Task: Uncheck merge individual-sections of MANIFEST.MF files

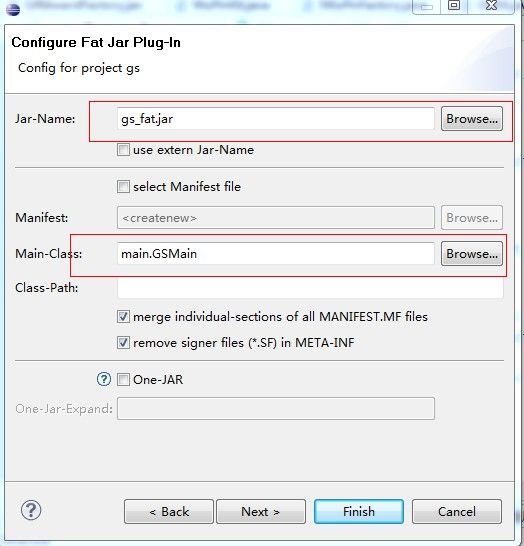Action: point(123,317)
